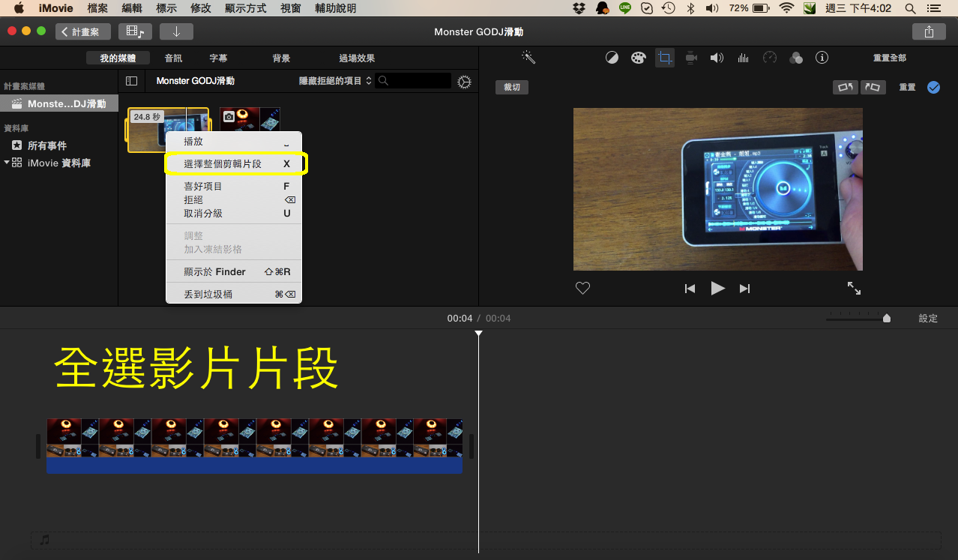Choose 拒絕 from the context menu
The height and width of the screenshot is (560, 958).
click(x=234, y=199)
